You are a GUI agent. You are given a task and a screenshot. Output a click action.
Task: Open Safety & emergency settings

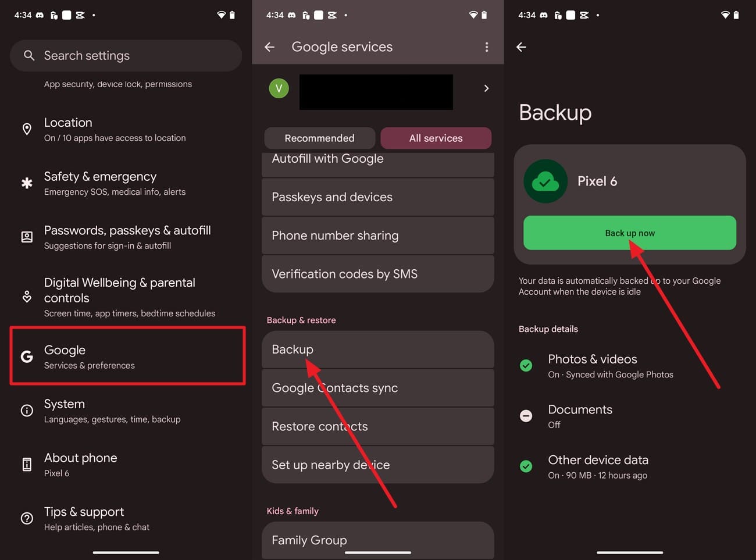coord(126,184)
